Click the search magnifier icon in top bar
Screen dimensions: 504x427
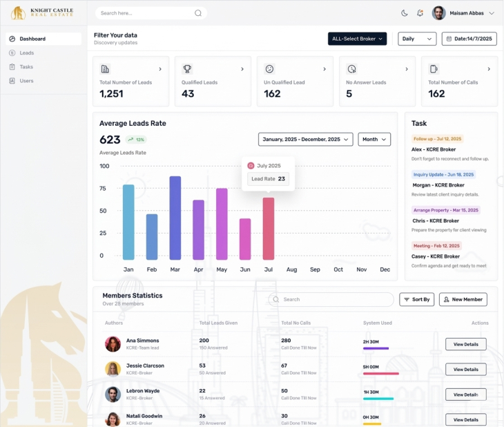[x=198, y=13]
